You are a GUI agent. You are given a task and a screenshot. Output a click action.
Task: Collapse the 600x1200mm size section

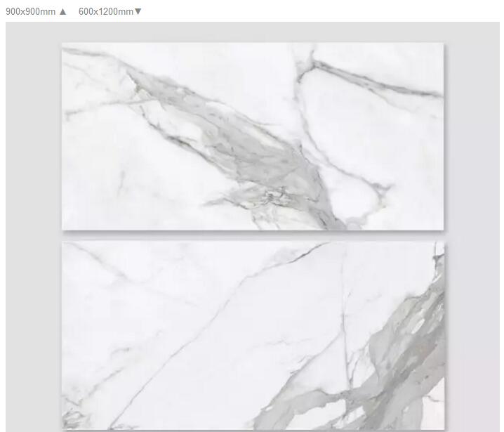[x=110, y=11]
